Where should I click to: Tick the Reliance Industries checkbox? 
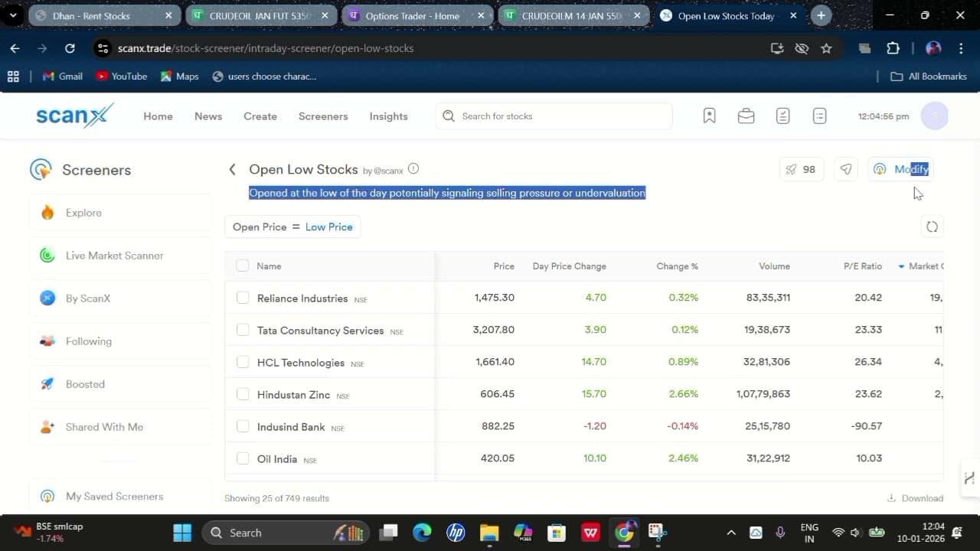(243, 298)
